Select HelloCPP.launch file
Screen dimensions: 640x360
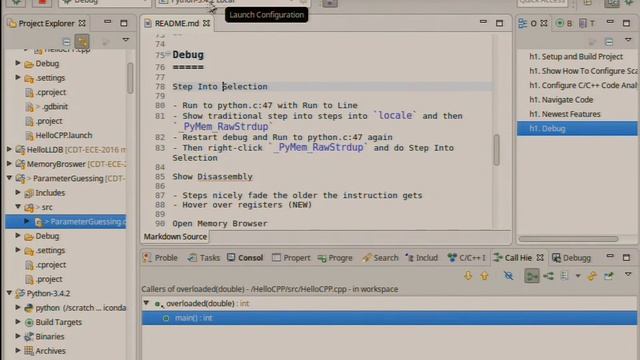tap(64, 135)
